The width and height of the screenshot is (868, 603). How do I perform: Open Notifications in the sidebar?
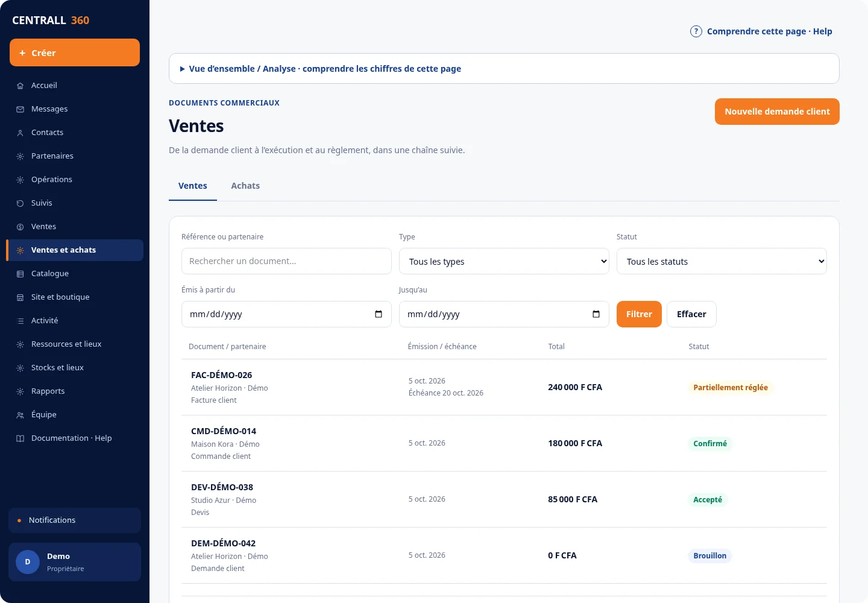(x=75, y=520)
